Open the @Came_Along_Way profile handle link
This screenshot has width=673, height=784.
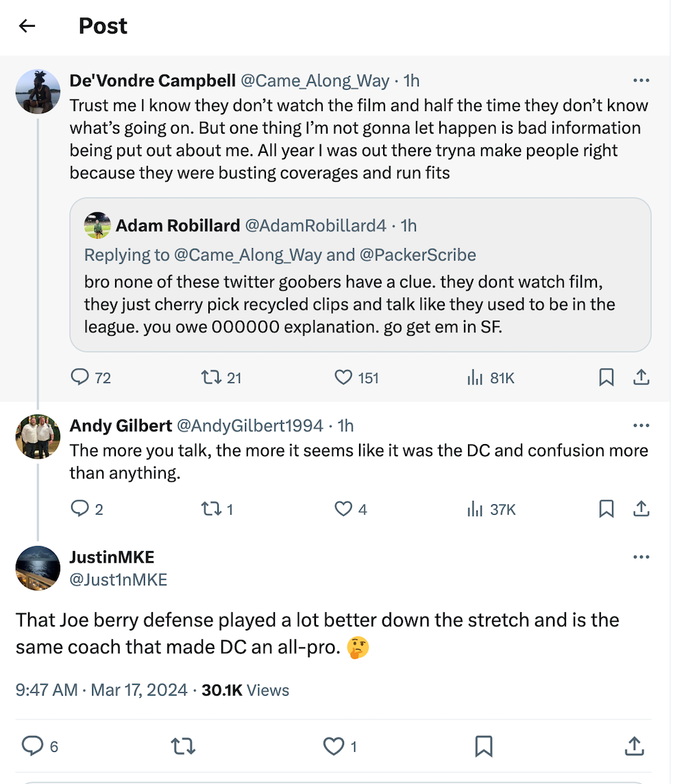click(x=314, y=81)
